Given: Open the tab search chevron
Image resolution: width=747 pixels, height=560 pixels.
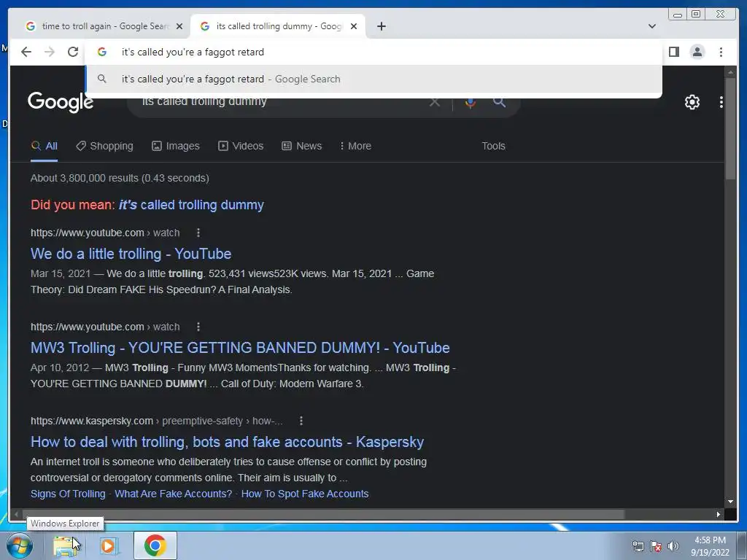Looking at the screenshot, I should click(x=651, y=26).
